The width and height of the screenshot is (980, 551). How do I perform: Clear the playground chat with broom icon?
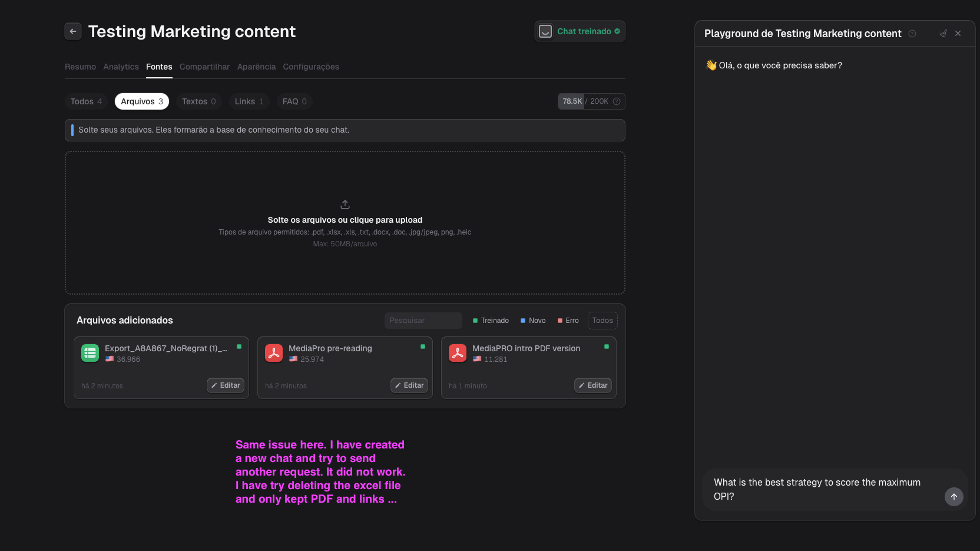943,34
